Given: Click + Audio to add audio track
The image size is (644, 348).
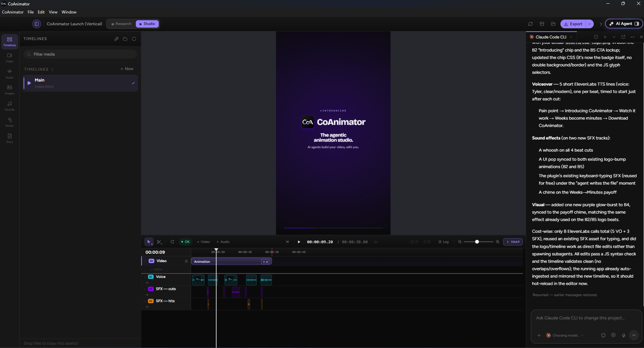Looking at the screenshot, I should coord(223,242).
